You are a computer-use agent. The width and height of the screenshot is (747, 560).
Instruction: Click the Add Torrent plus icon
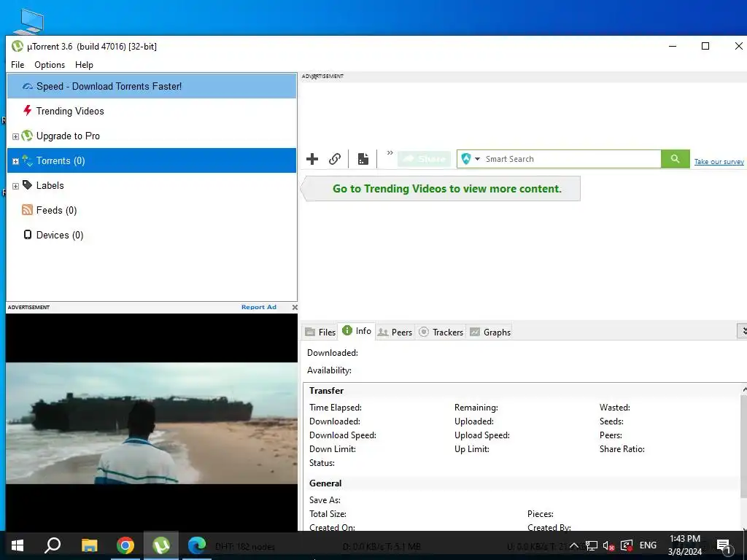312,159
